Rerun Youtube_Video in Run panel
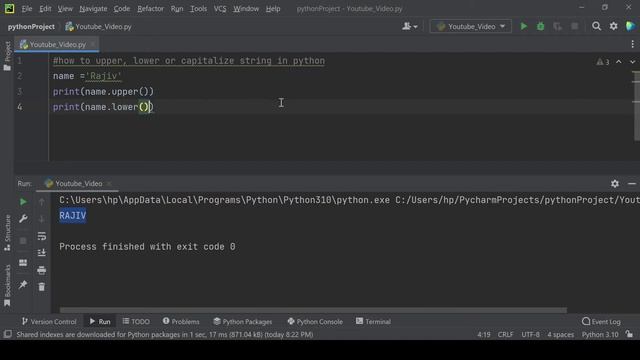The height and width of the screenshot is (360, 640). pyautogui.click(x=23, y=202)
